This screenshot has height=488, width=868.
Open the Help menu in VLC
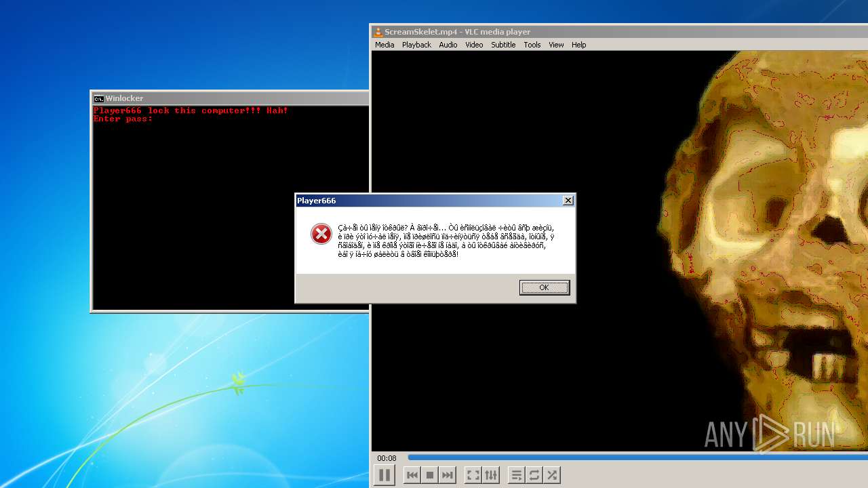[x=578, y=45]
